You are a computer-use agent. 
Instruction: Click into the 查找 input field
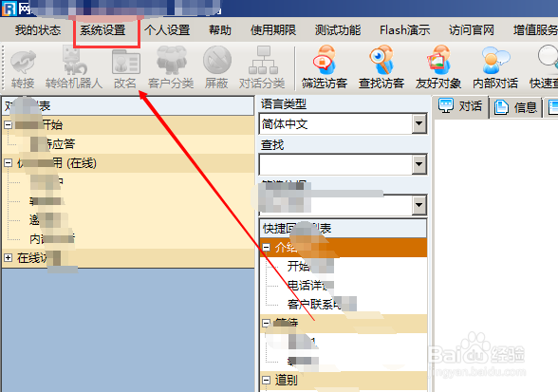click(x=336, y=164)
